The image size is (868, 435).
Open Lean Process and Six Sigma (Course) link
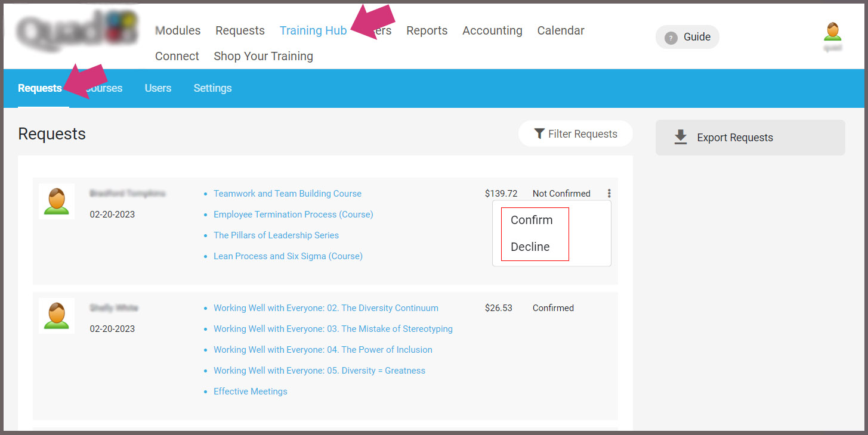tap(288, 256)
